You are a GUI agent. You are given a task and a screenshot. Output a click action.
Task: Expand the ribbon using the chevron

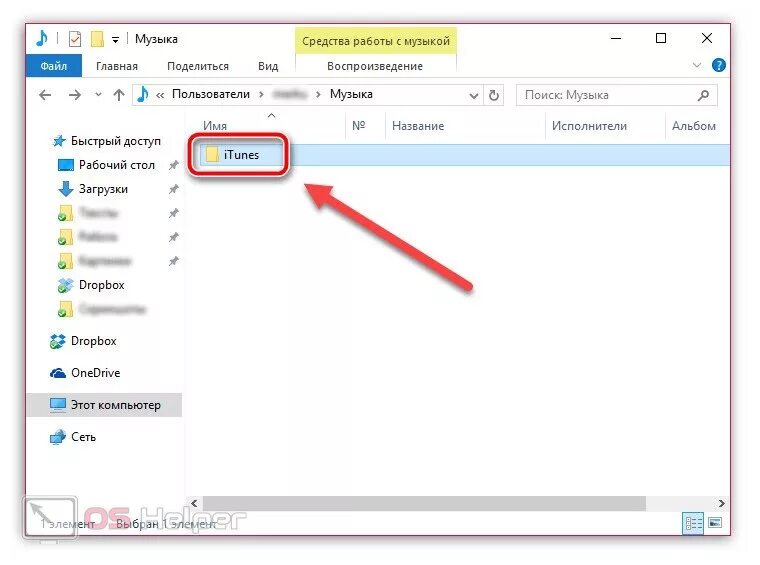pyautogui.click(x=697, y=65)
